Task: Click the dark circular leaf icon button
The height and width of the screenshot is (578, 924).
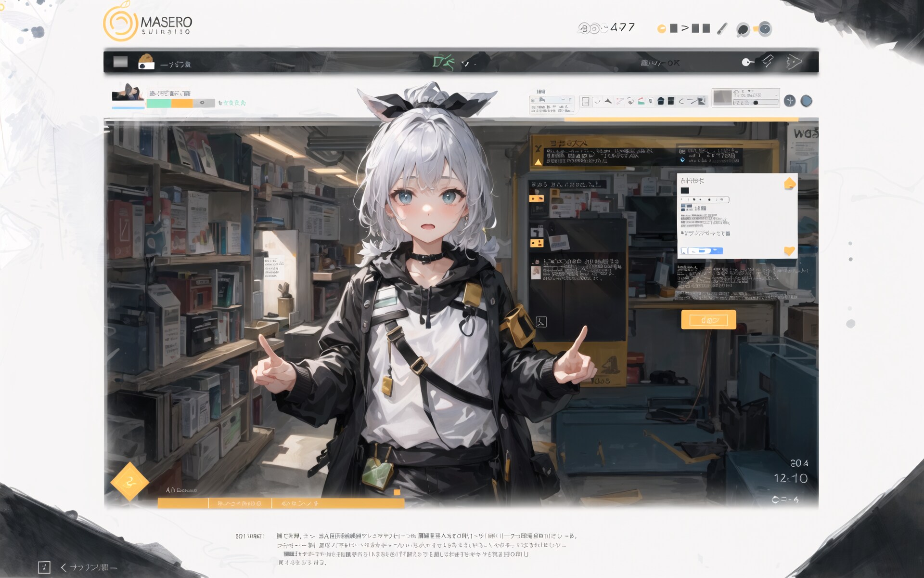Action: pyautogui.click(x=790, y=101)
